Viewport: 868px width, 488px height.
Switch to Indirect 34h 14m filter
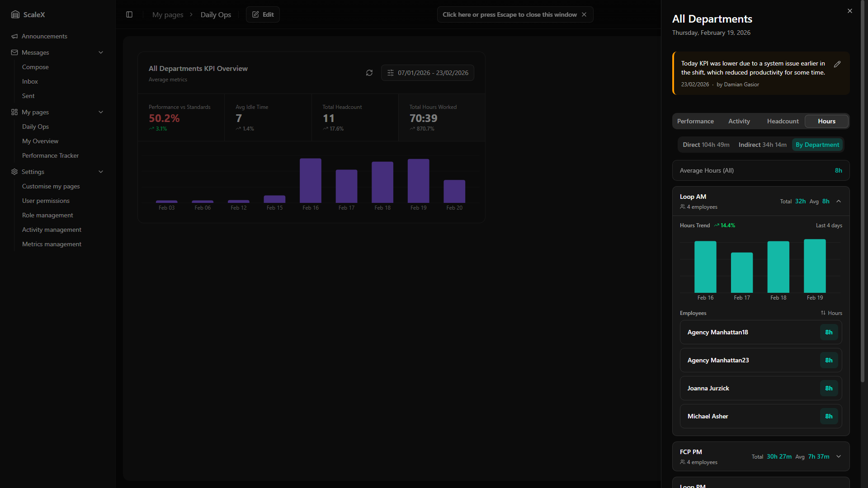tap(762, 145)
